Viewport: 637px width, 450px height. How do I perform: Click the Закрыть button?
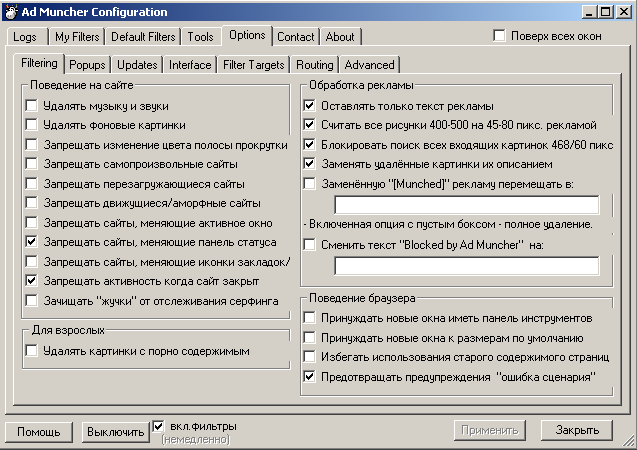click(x=577, y=430)
